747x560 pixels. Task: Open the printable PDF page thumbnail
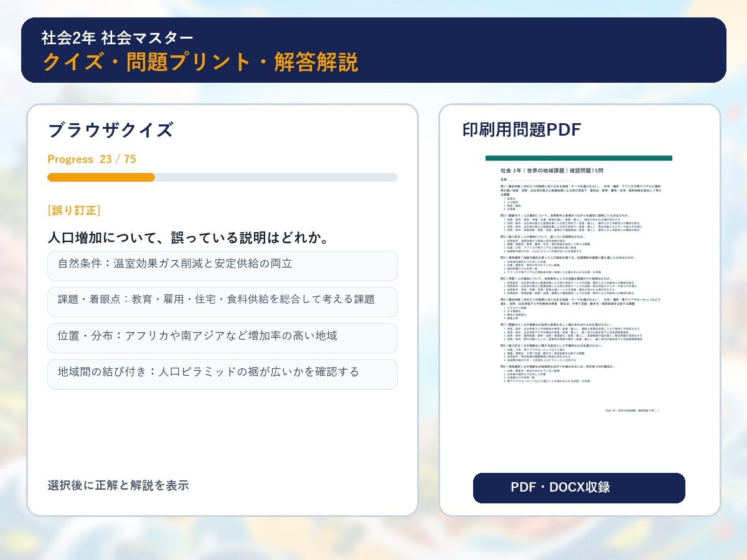pos(579,286)
